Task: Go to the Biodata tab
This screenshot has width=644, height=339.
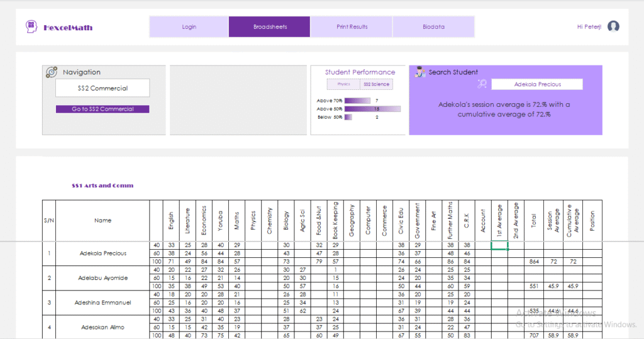Action: point(433,27)
